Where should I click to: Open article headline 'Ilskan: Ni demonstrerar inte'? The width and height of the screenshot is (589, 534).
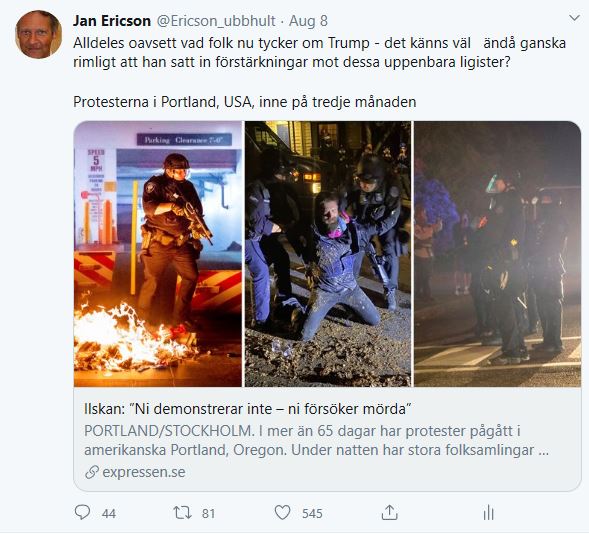248,409
